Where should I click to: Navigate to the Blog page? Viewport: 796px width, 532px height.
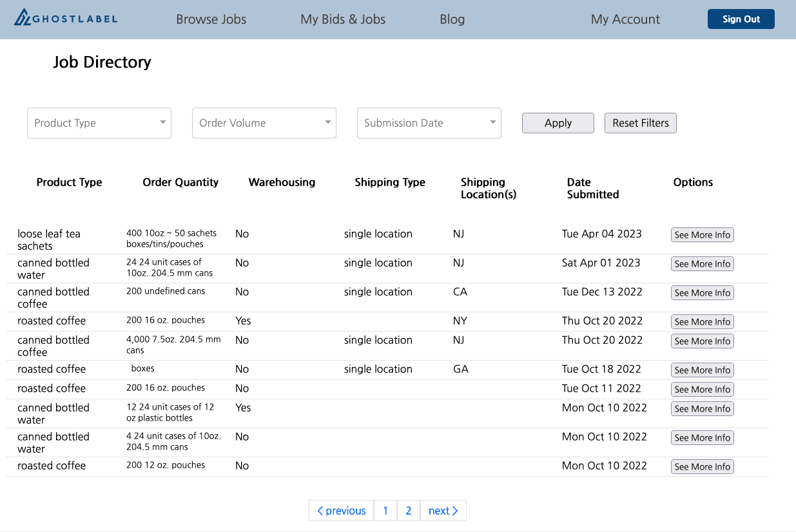(452, 19)
